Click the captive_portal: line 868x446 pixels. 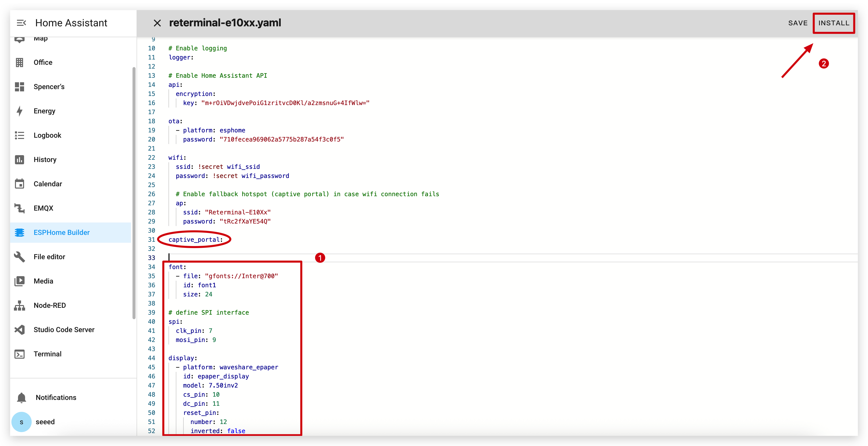196,240
